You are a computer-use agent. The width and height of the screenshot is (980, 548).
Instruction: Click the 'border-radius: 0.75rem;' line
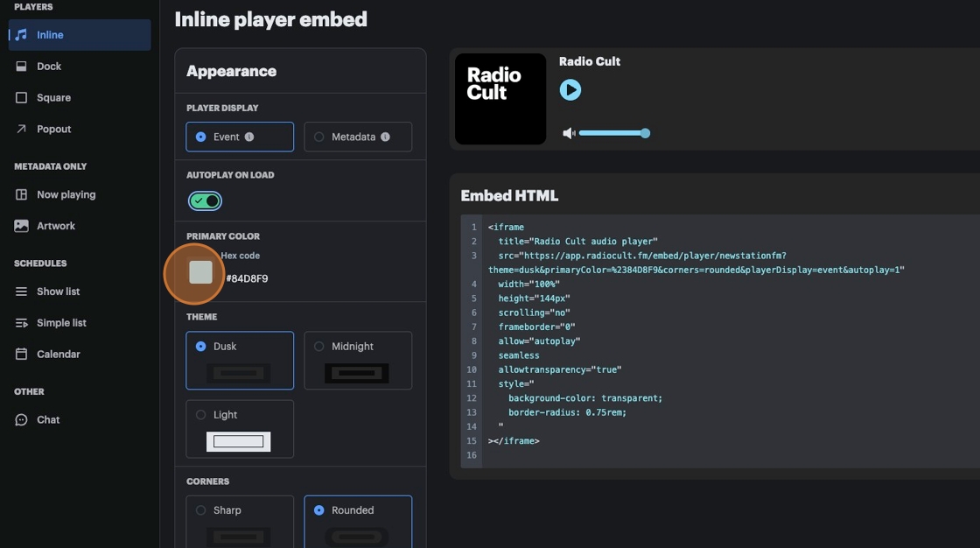(x=567, y=412)
